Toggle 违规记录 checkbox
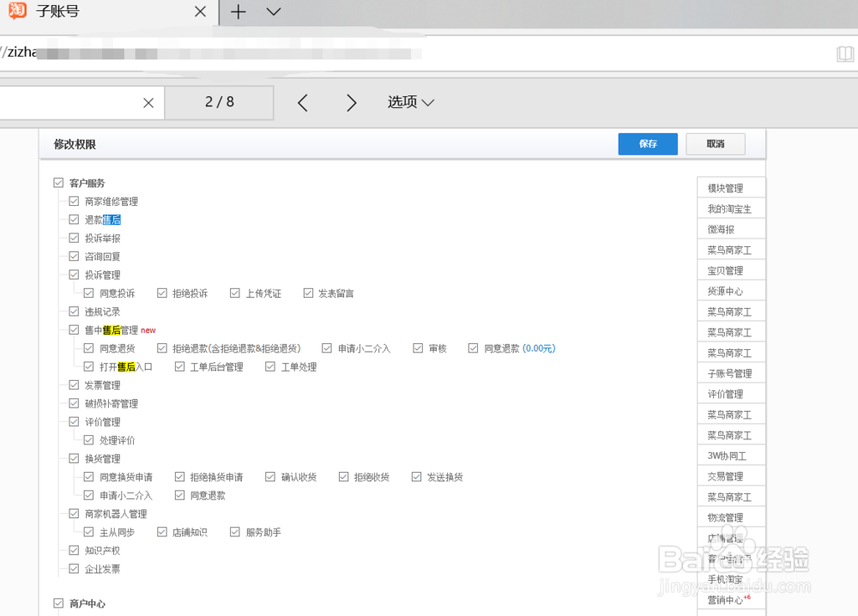 (74, 311)
